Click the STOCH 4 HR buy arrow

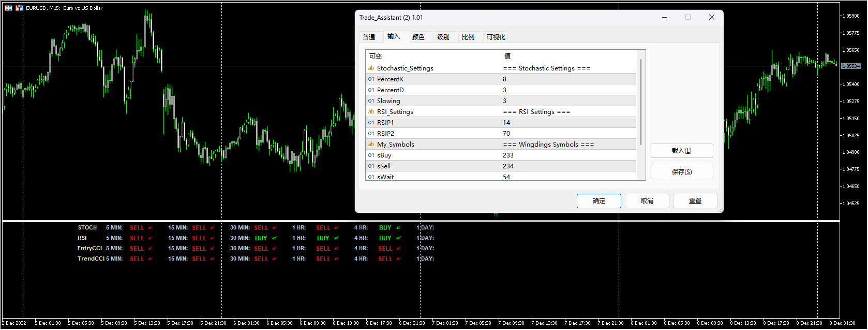(x=398, y=228)
